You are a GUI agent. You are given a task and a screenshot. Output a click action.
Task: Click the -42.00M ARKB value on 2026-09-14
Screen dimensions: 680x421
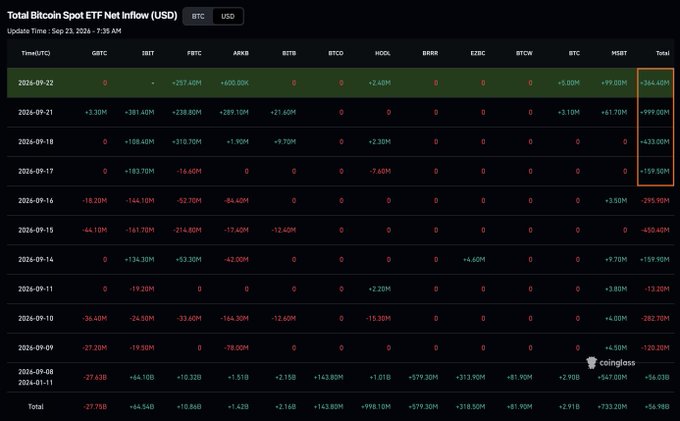[x=236, y=260]
